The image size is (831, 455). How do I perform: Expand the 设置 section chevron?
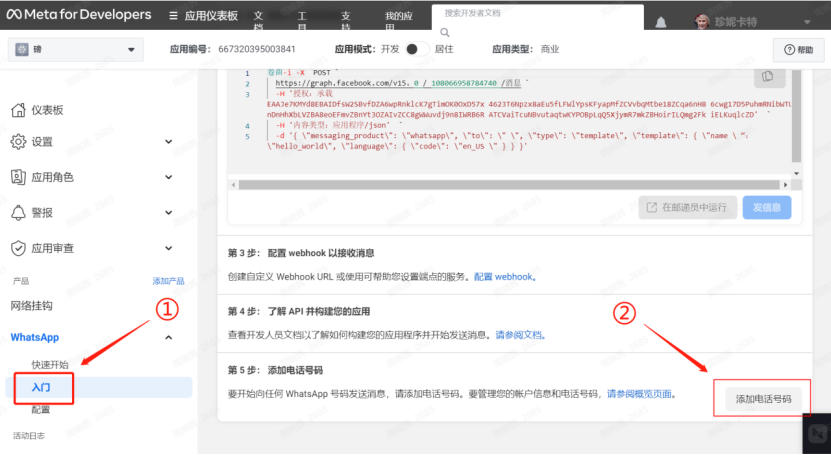(167, 142)
